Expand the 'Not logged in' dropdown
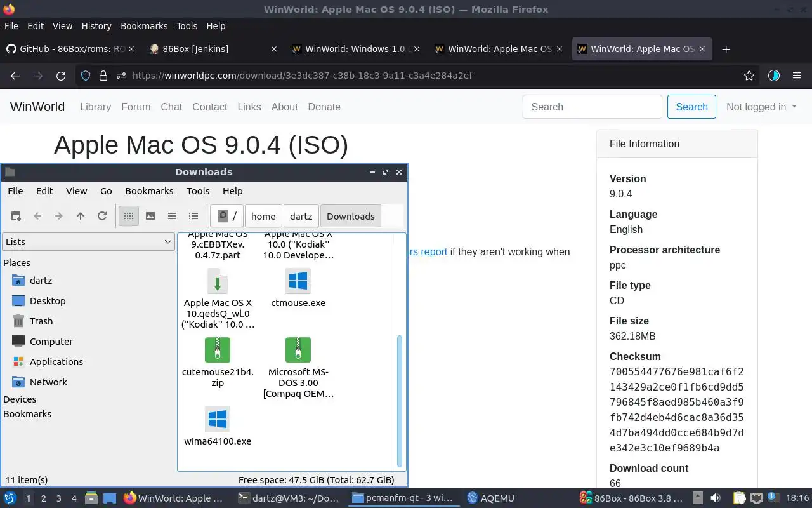Viewport: 812px width, 508px height. pyautogui.click(x=761, y=107)
